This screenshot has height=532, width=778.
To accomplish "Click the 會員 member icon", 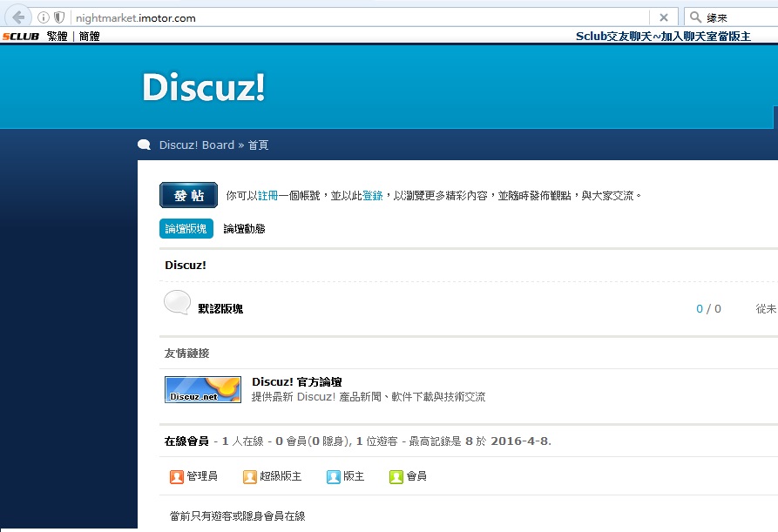I will click(x=396, y=476).
